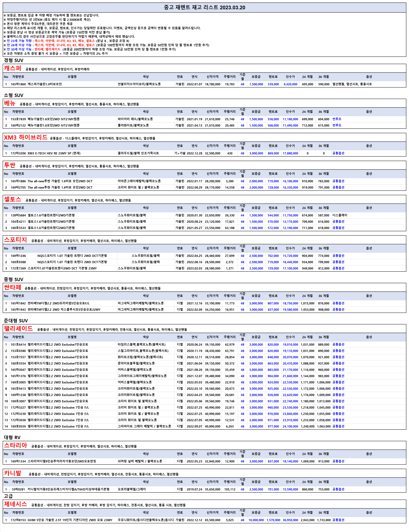Click date 2022.12.28 in XM3 row

(194, 153)
